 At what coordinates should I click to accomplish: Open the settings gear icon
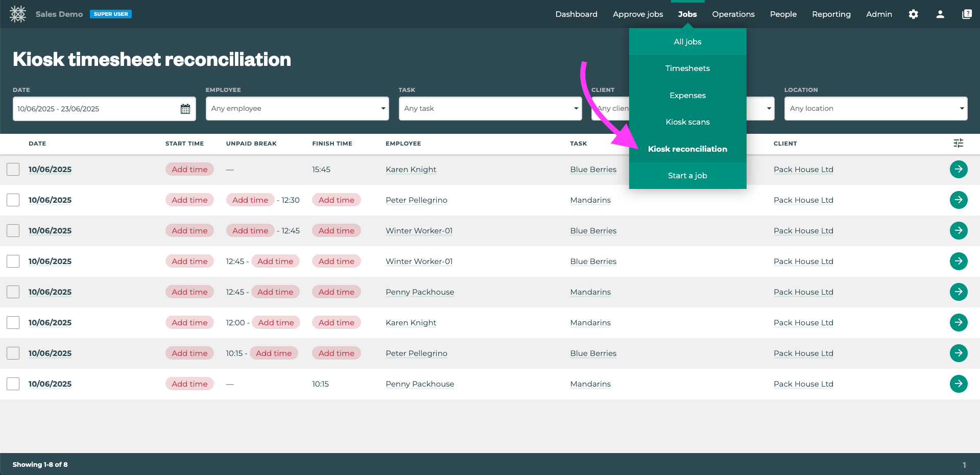pyautogui.click(x=913, y=14)
